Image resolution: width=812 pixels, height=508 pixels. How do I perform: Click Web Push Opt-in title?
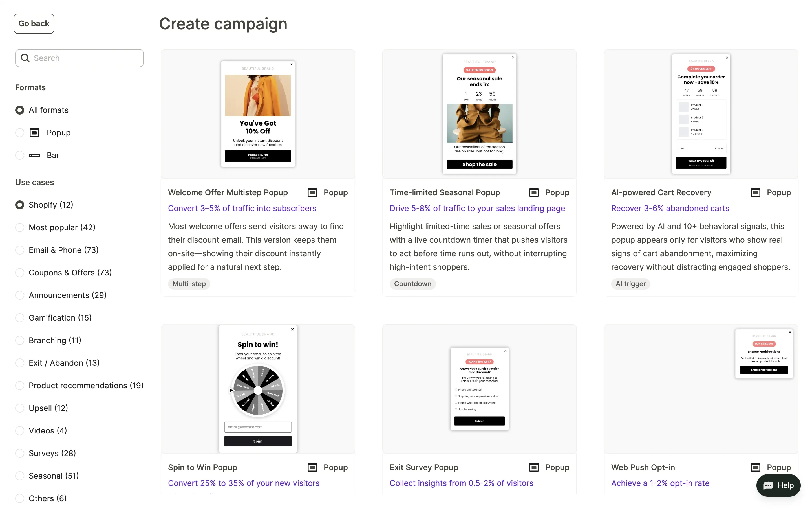point(643,467)
